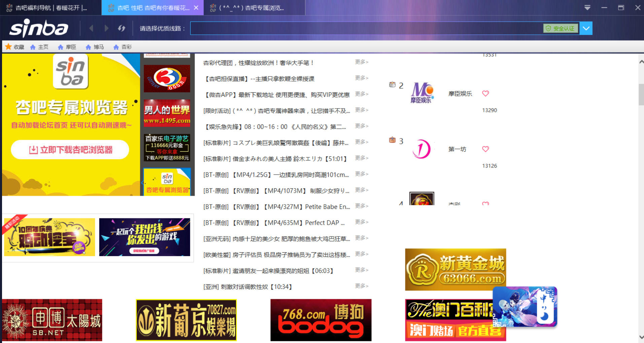
Task: Open the 768.com 博狗 bodog banner
Action: (x=321, y=320)
